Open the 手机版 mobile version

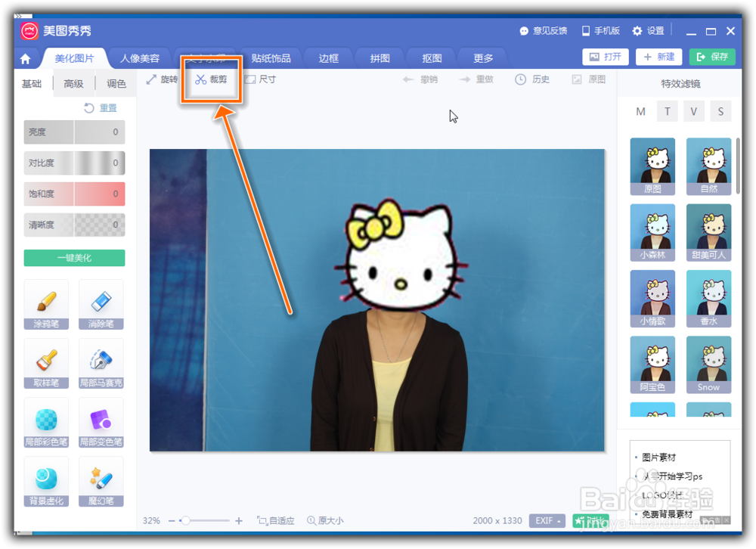coord(601,31)
